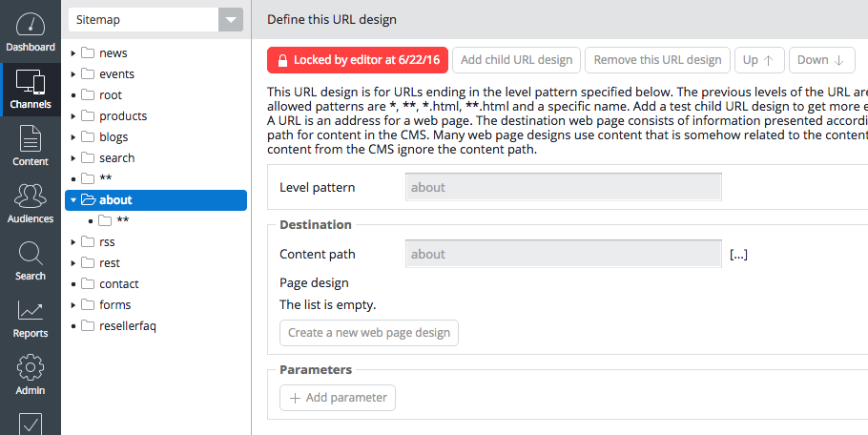Expand the products tree node
This screenshot has height=435, width=868.
point(73,116)
